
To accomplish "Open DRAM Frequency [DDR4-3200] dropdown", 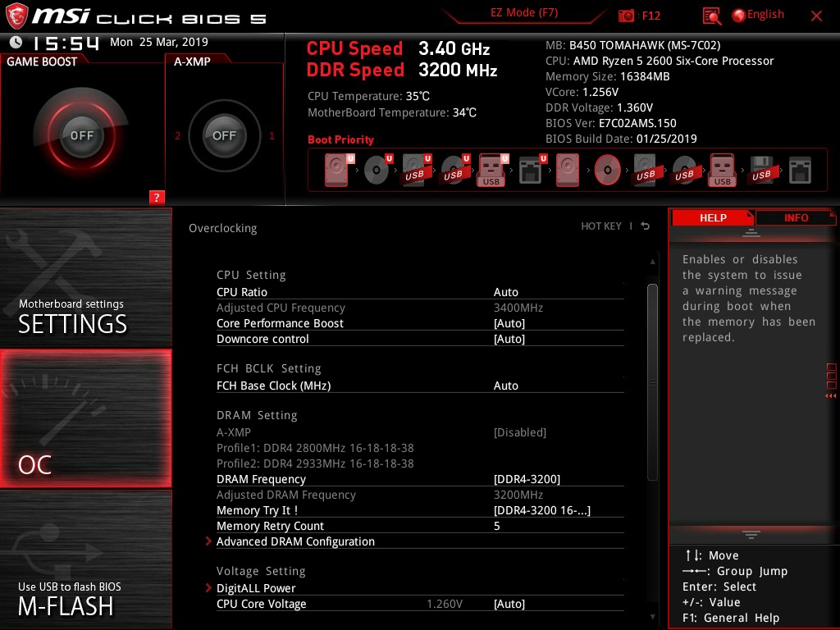I will [x=527, y=479].
